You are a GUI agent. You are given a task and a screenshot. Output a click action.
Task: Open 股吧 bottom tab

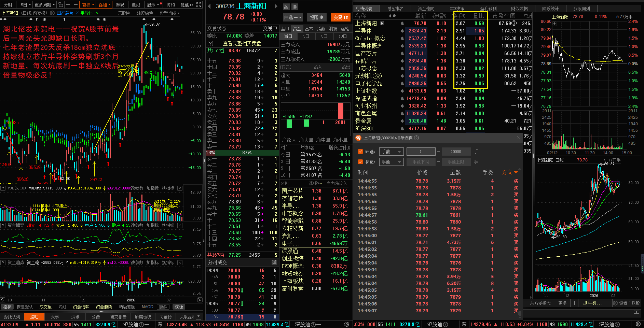point(34,317)
